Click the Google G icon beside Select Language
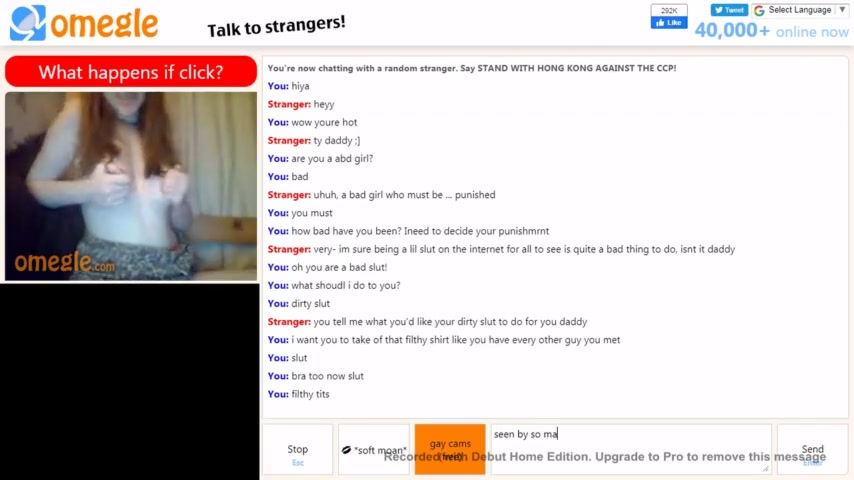 [759, 10]
